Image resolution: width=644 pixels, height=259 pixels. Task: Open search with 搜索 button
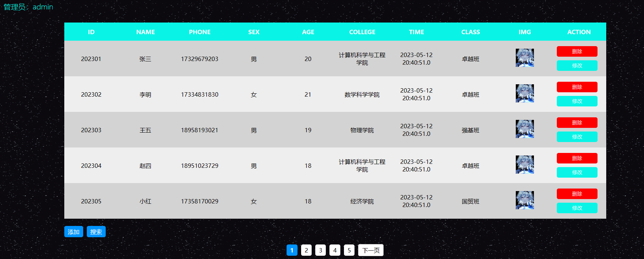[96, 232]
